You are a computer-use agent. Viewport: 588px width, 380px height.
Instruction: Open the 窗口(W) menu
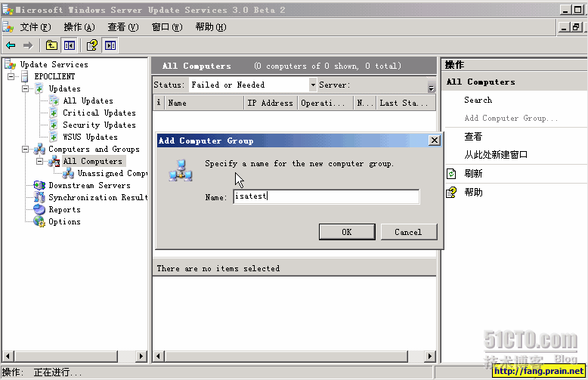[x=167, y=27]
